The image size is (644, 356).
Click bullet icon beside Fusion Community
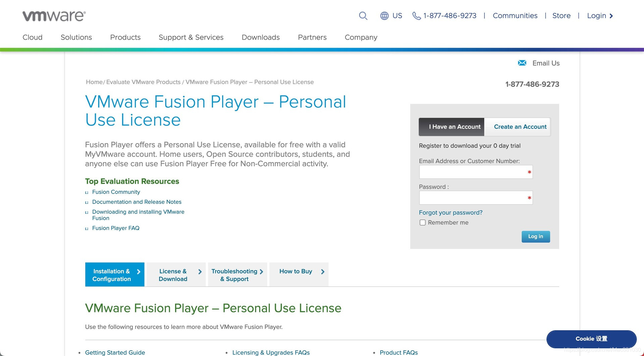click(x=87, y=192)
